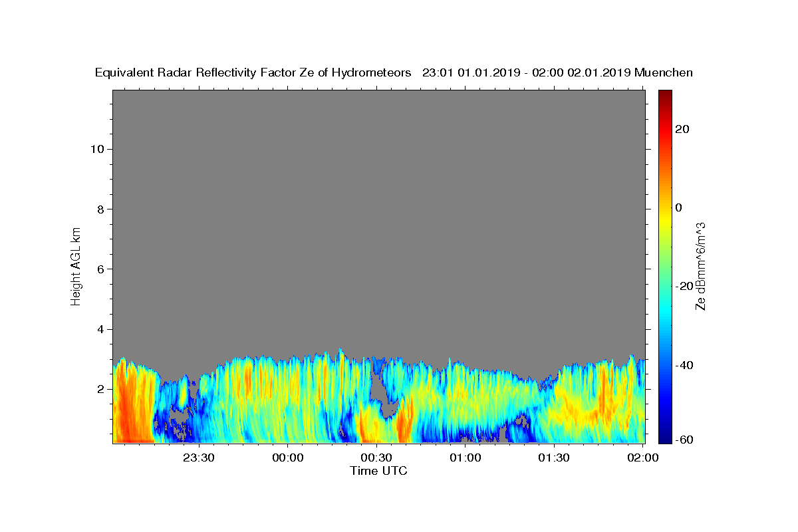Click the 'Ze dBmm^6/m^3' colorbar label
The image size is (798, 532).
(x=700, y=266)
